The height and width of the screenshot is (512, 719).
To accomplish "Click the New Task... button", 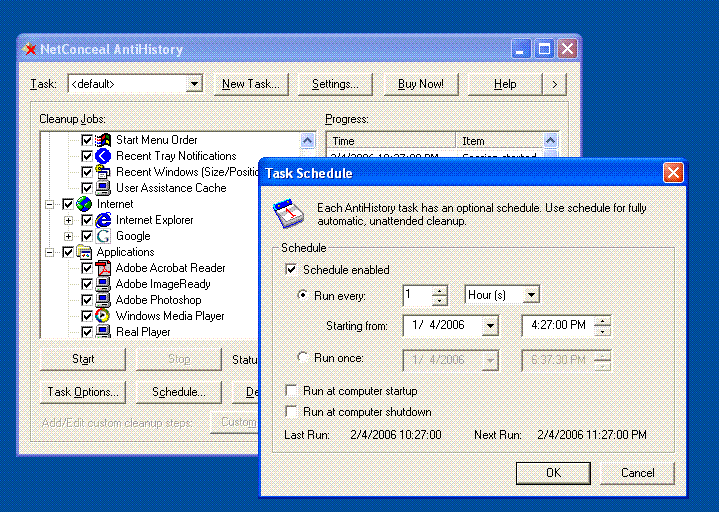I will coord(251,84).
